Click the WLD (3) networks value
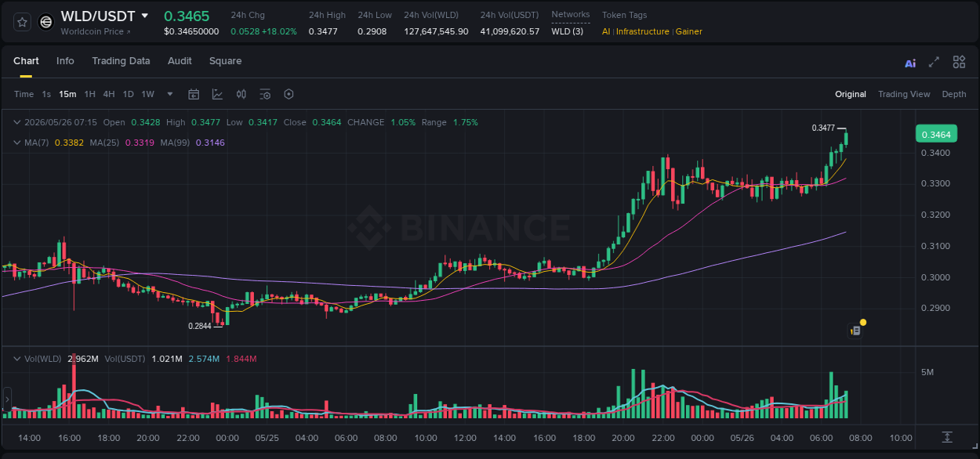Screen dimensions: 980x459 (x=567, y=31)
